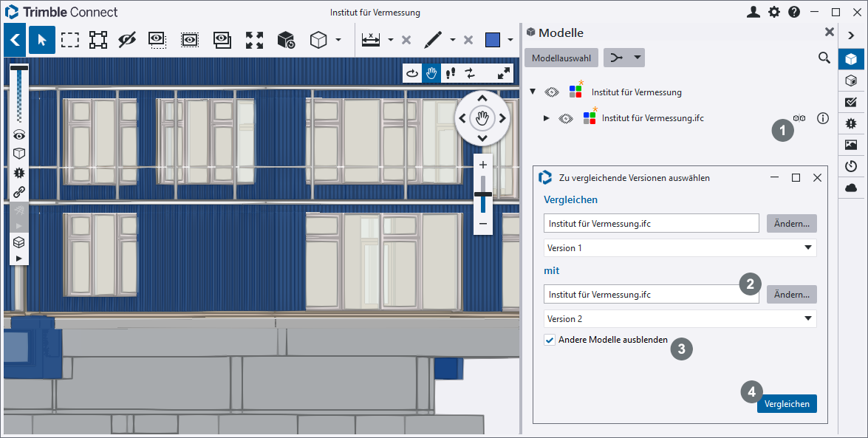This screenshot has width=868, height=438.
Task: Click the fit-to-view arrows icon
Action: (x=254, y=40)
